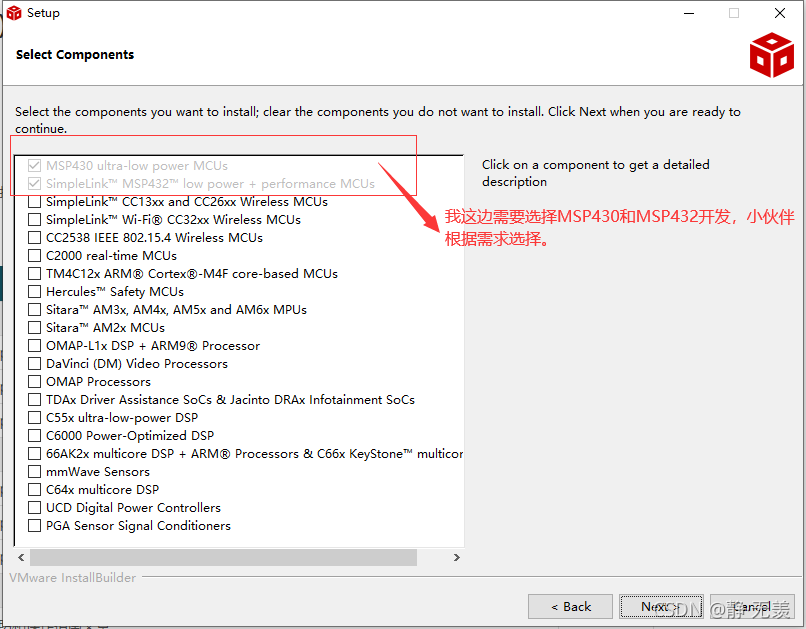Click the red Code Composer Studio cube logo
The height and width of the screenshot is (629, 806).
tap(772, 55)
